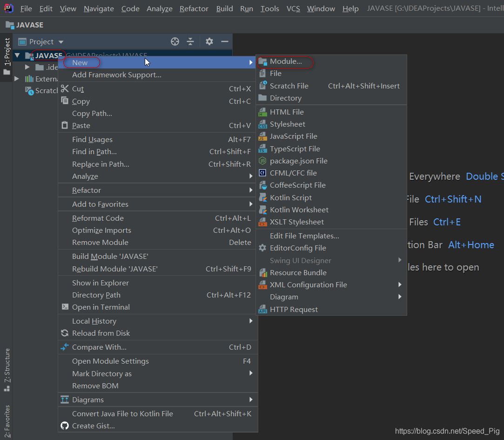Click the package.json File icon
Screen dimensions: 504x440
[x=262, y=161]
